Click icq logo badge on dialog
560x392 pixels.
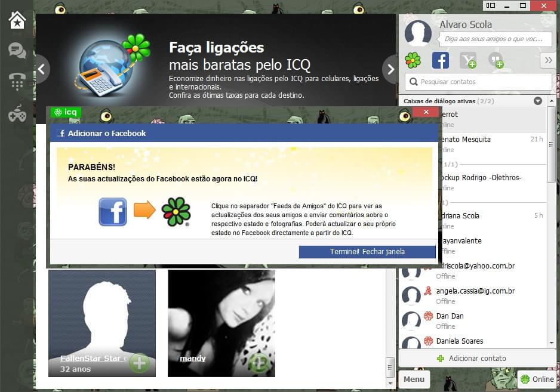[66, 112]
